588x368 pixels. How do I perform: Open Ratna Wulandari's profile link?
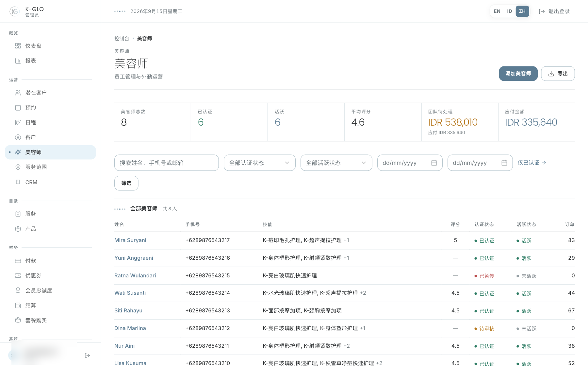pyautogui.click(x=135, y=276)
